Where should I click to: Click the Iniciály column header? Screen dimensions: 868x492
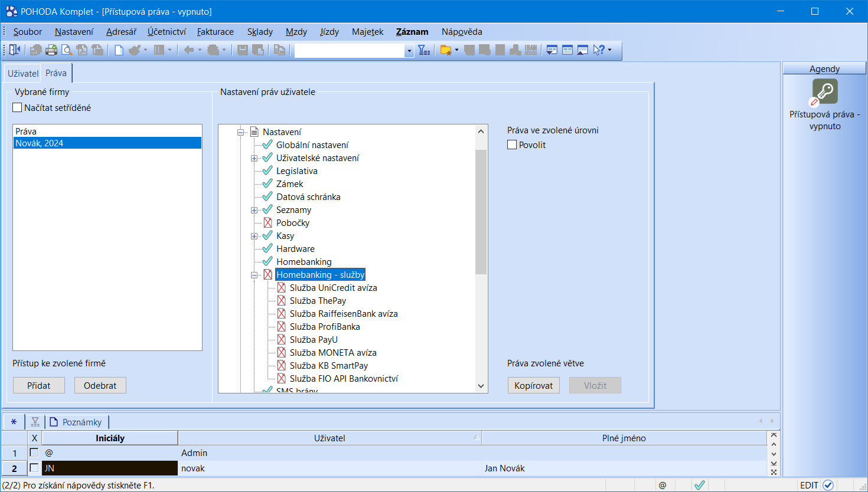(110, 438)
